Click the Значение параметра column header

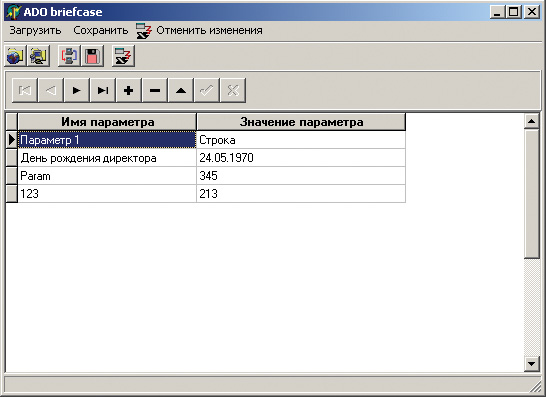[301, 122]
